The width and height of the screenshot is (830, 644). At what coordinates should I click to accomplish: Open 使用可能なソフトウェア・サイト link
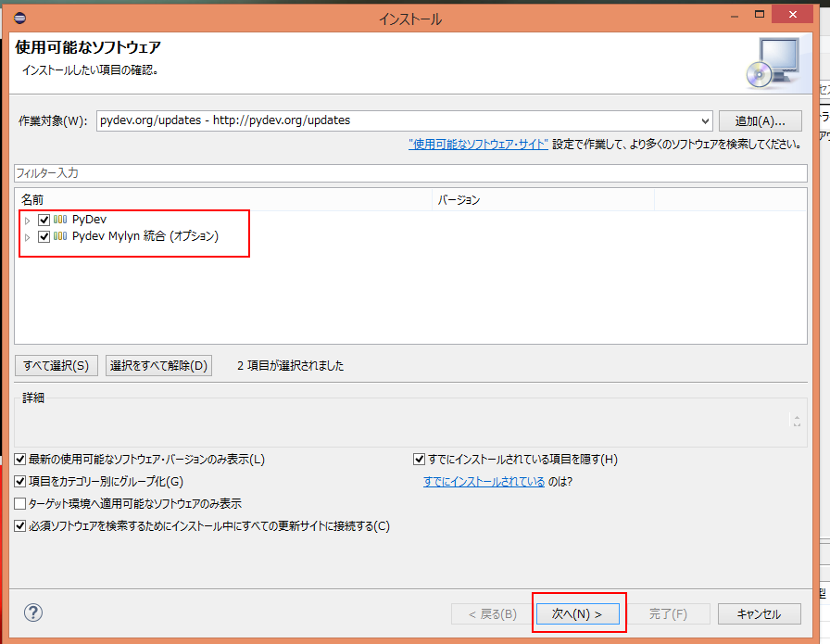479,144
